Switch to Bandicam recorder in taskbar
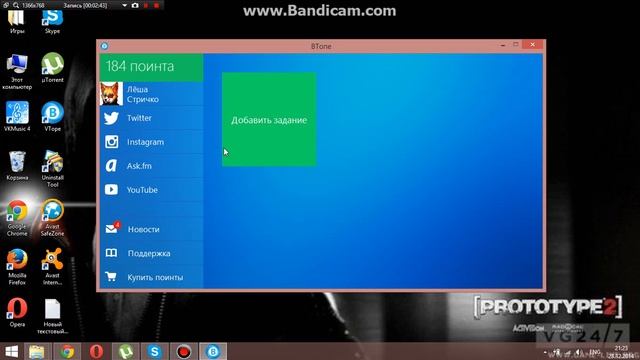Screen dimensions: 640x360 [x=184, y=351]
